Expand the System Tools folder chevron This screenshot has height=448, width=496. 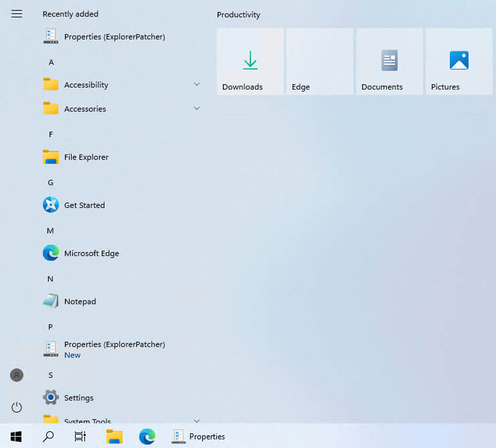point(196,421)
